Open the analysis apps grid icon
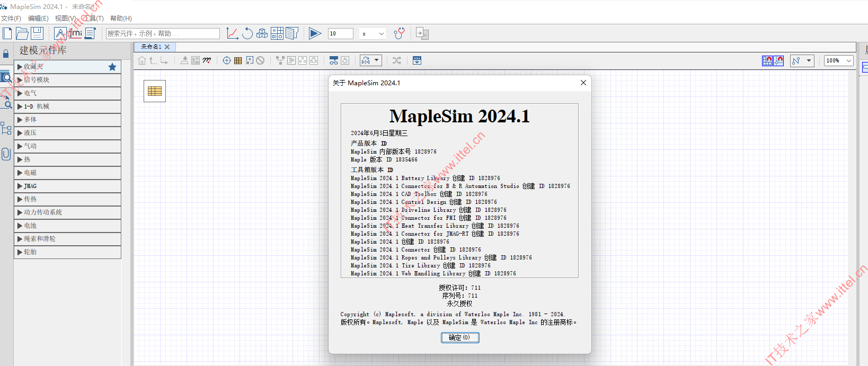Screen dimensions: 868x366 pyautogui.click(x=277, y=33)
